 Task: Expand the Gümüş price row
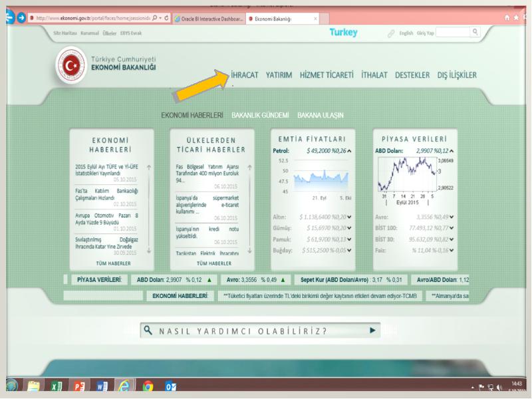(350, 228)
